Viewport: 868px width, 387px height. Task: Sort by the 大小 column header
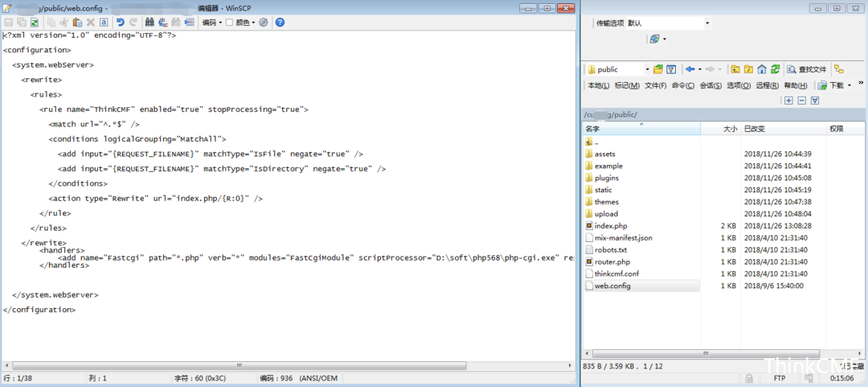point(720,129)
